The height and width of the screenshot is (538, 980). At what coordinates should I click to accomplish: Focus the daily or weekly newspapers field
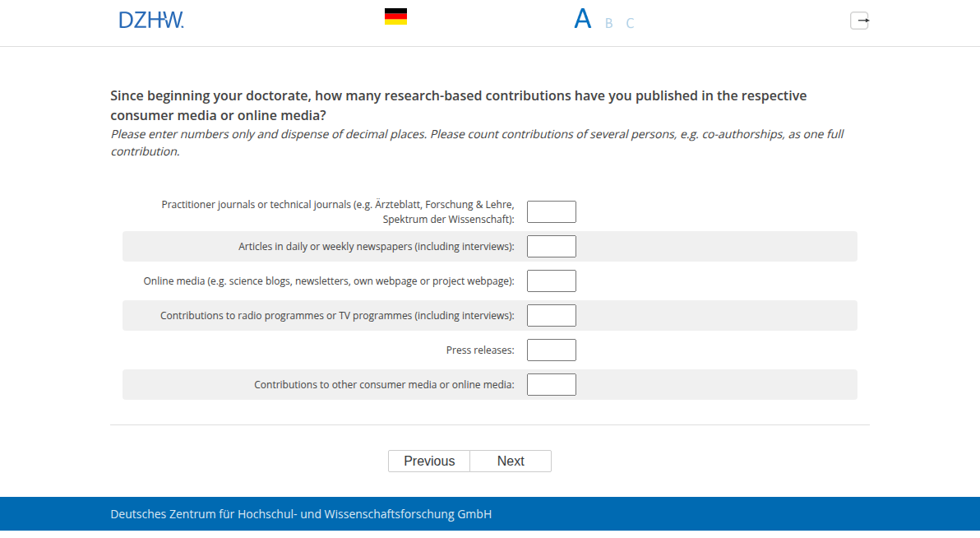click(551, 247)
